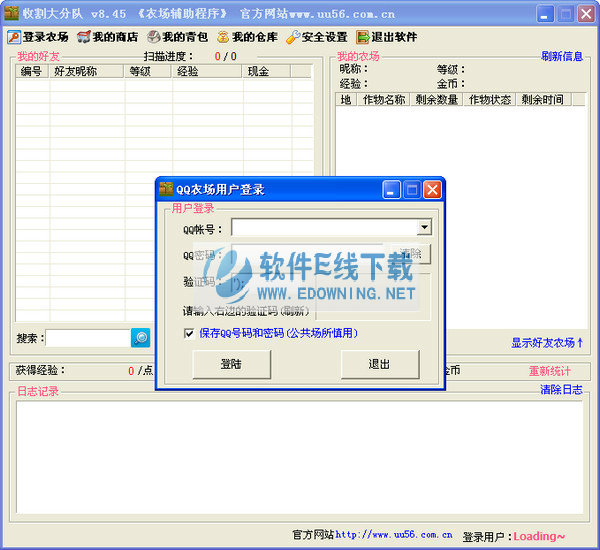Sort by 好友昵称 column header
Image resolution: width=600 pixels, height=550 pixels.
coord(86,71)
